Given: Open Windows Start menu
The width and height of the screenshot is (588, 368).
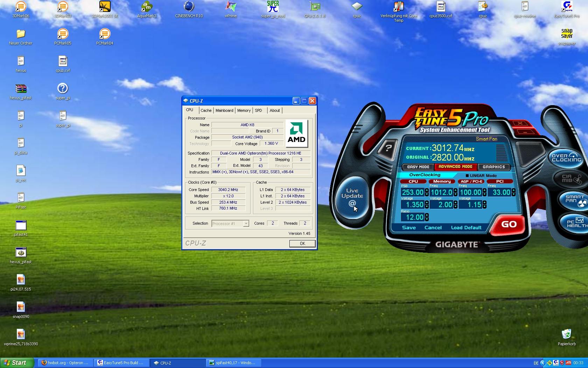Looking at the screenshot, I should click(17, 363).
